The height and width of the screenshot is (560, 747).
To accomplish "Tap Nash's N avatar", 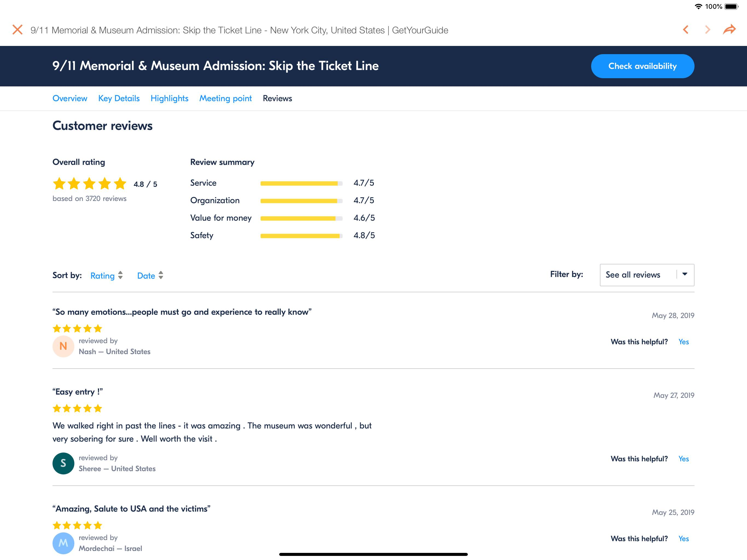I will [x=63, y=346].
